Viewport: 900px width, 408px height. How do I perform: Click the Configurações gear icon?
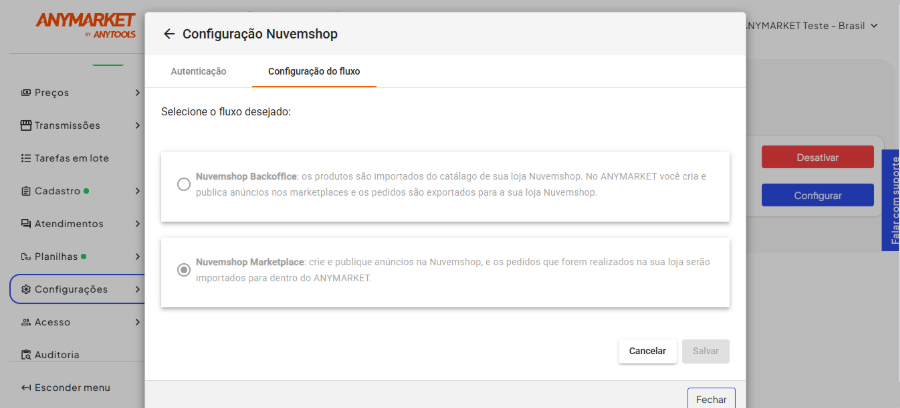click(x=26, y=289)
